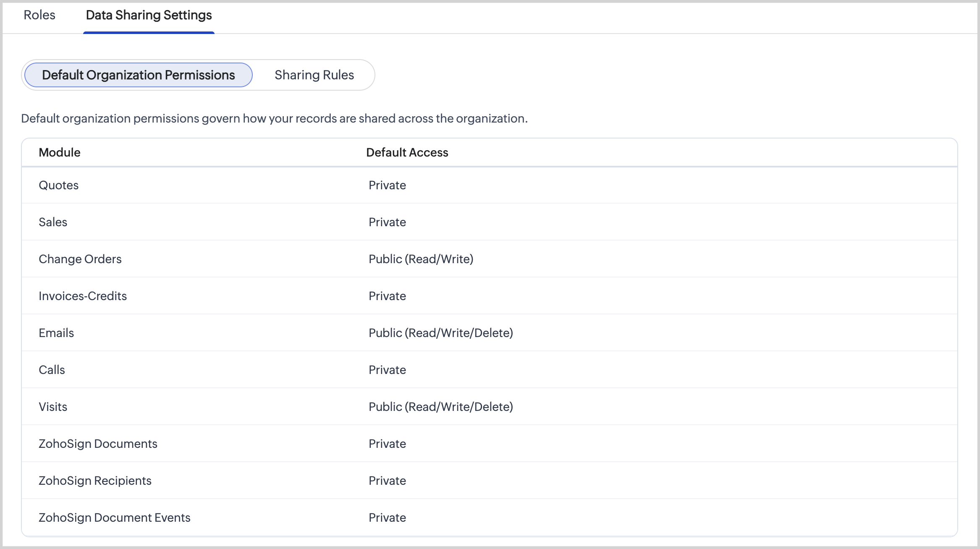This screenshot has width=980, height=549.
Task: Click Emails Public (Read/Write/Delete) access value
Action: point(440,333)
